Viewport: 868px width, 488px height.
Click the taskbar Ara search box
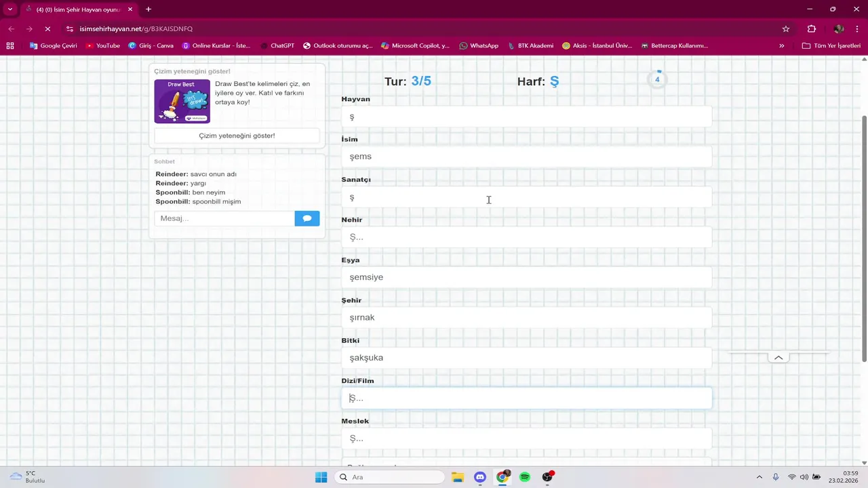click(x=390, y=477)
